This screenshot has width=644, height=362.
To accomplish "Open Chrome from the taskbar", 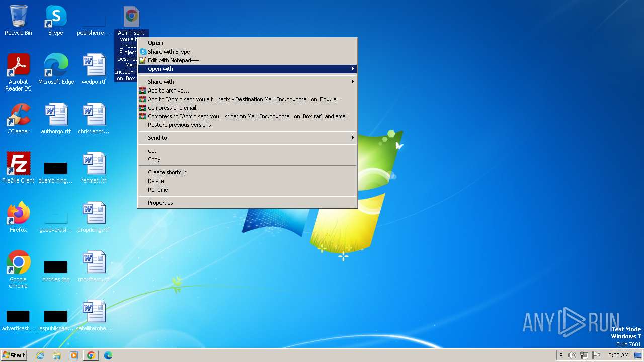I will click(x=91, y=355).
